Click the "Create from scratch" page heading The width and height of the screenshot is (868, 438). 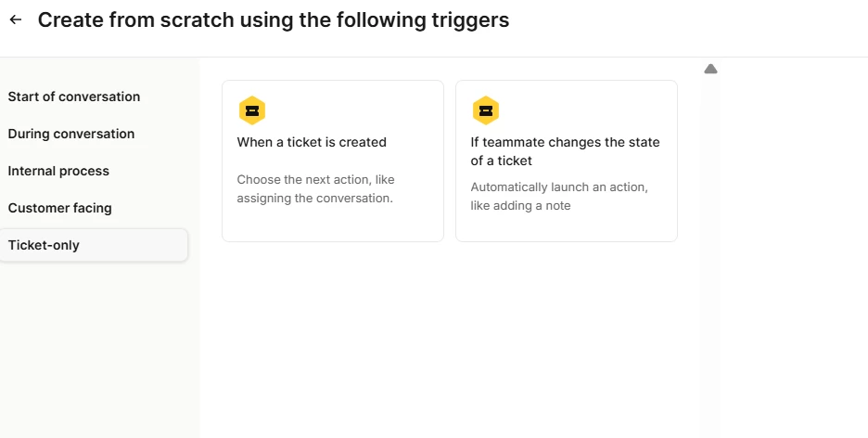coord(274,19)
